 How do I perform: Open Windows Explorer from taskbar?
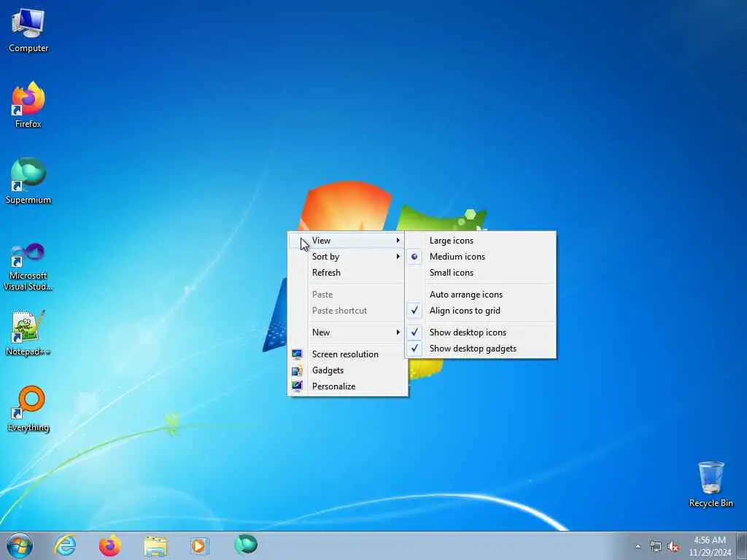coord(155,545)
